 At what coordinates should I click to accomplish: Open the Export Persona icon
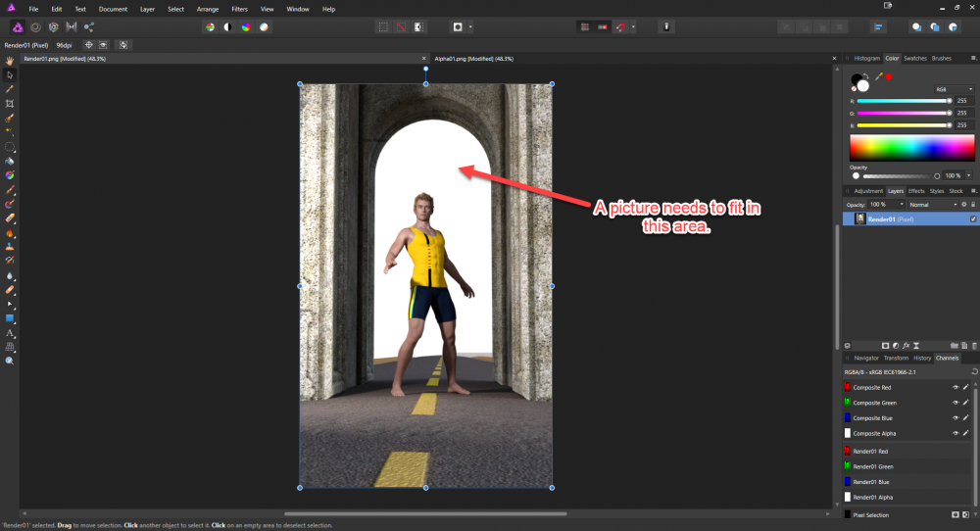click(x=89, y=27)
